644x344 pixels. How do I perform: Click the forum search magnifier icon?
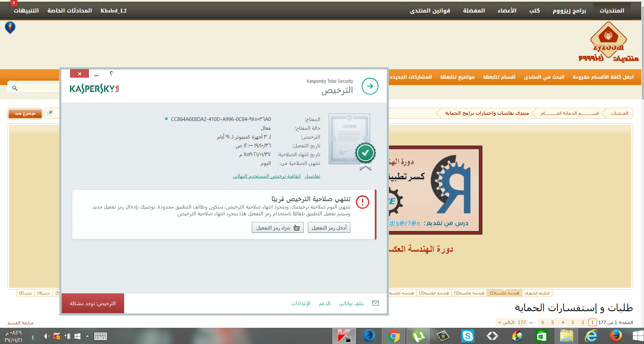15,88
